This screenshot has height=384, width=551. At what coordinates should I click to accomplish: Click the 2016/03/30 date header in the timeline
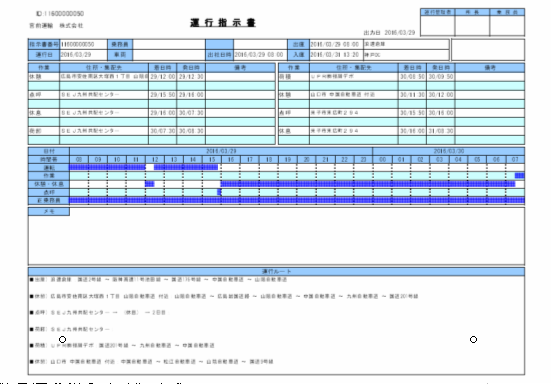(449, 151)
